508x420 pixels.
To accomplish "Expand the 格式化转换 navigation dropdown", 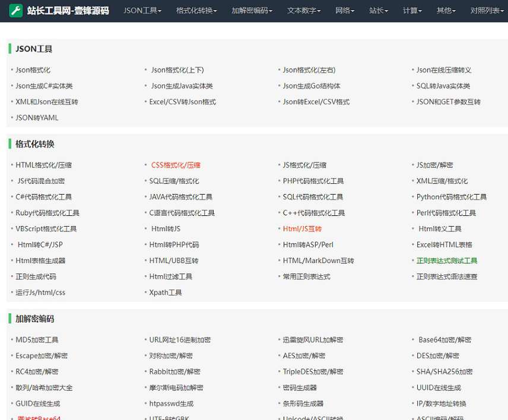I will coord(196,11).
